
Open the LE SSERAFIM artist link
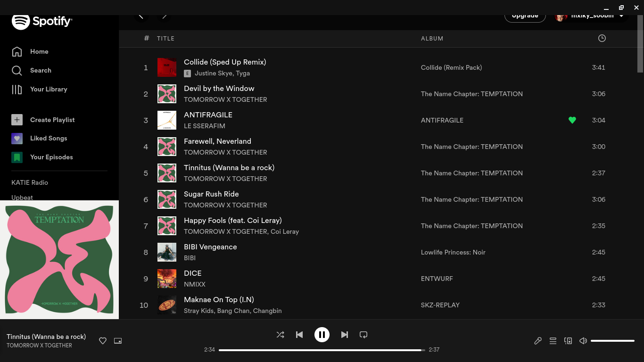pyautogui.click(x=205, y=126)
